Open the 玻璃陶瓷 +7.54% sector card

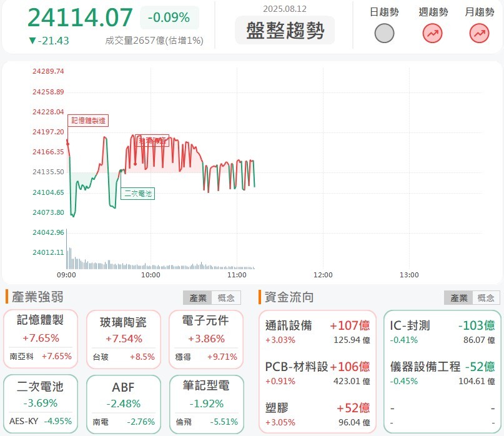124,339
